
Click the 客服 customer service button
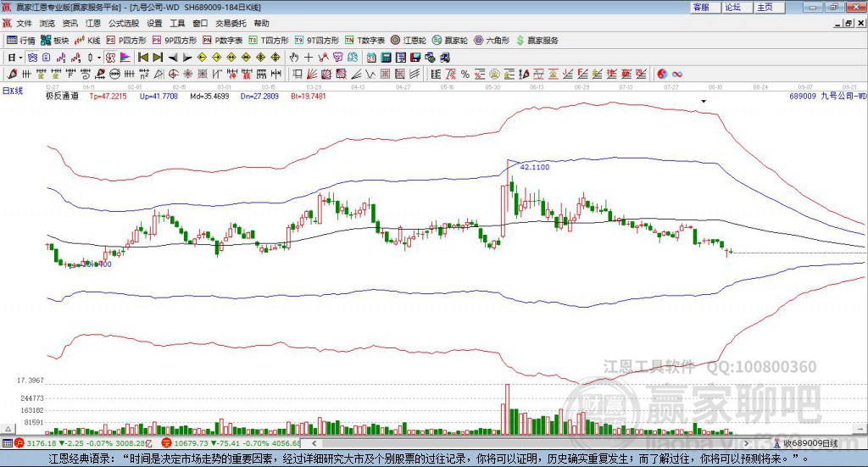coord(706,7)
